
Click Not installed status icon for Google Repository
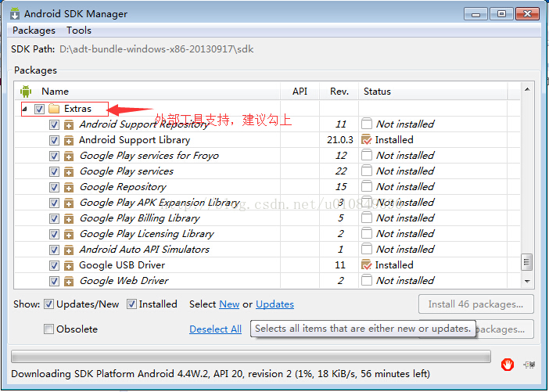click(367, 186)
